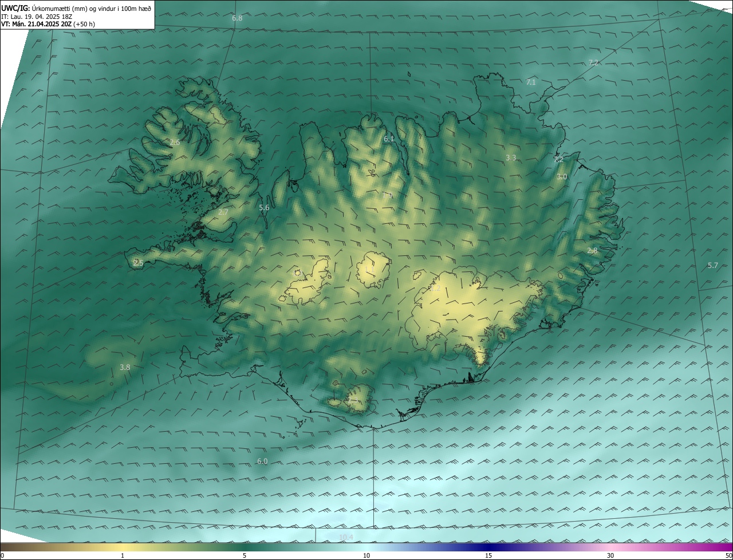The image size is (733, 560).
Task: Select the 5 tick on the color scale
Action: point(245,556)
